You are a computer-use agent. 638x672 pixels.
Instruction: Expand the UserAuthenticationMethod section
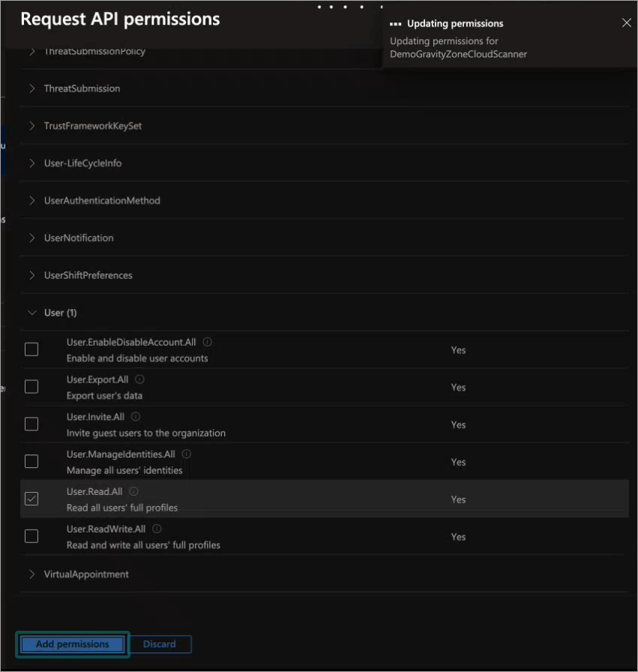click(32, 200)
